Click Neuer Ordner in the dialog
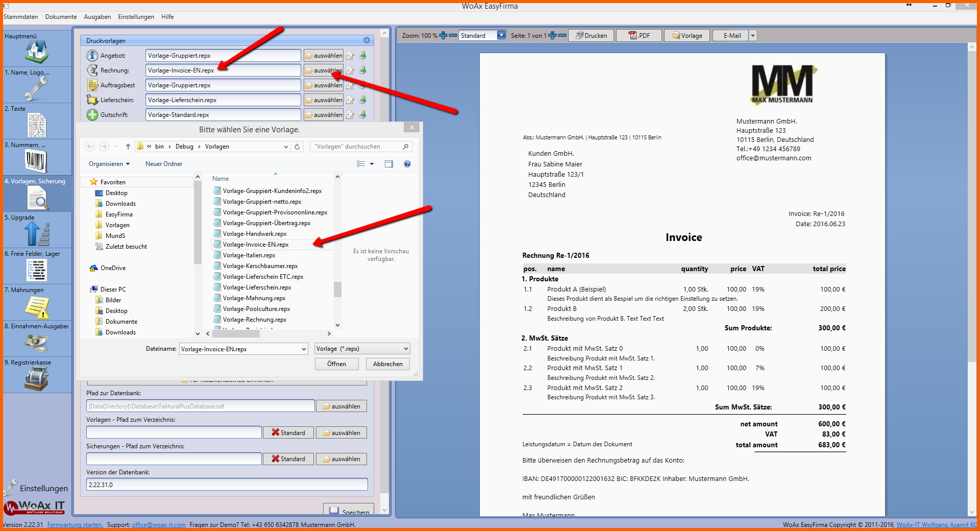This screenshot has width=980, height=531. click(x=164, y=164)
